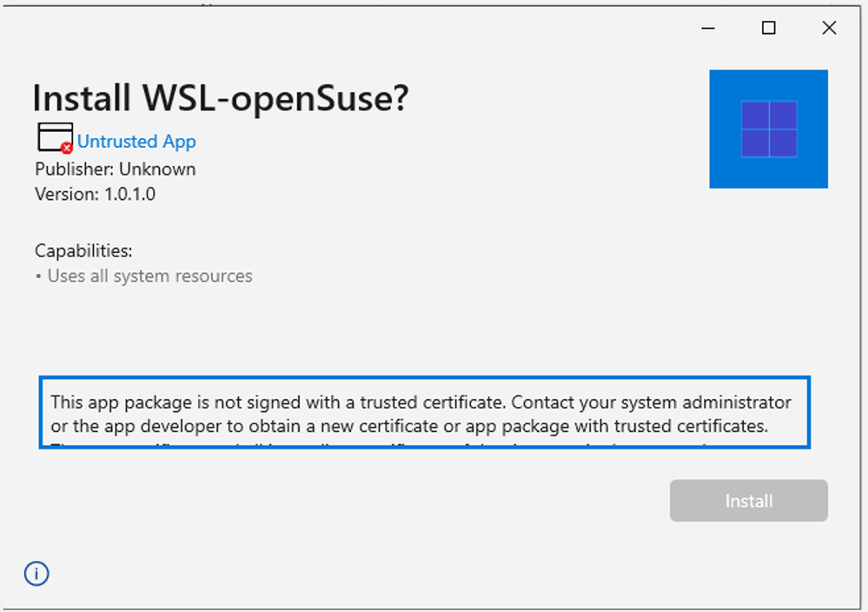
Task: Select the Version: 1.0.1.0 line
Action: point(95,194)
